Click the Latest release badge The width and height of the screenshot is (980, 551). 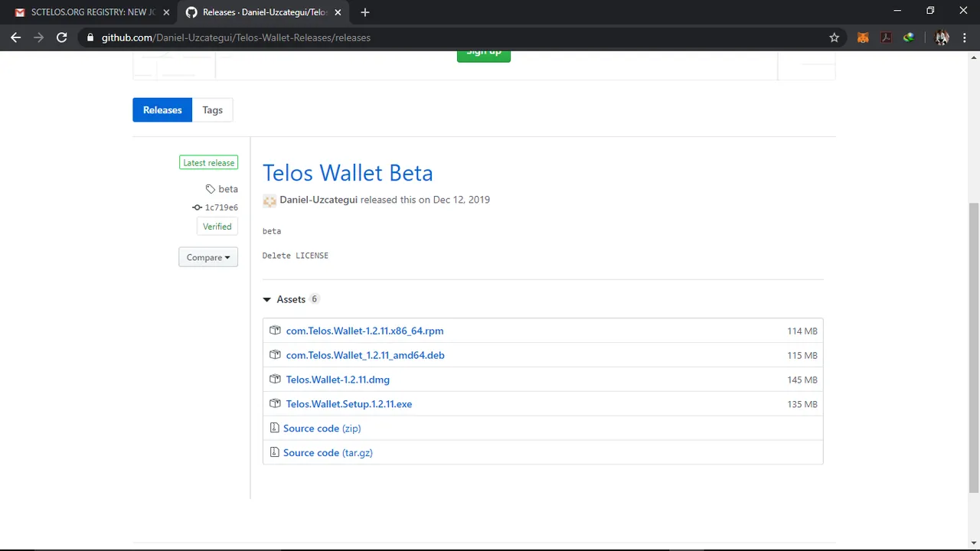pyautogui.click(x=209, y=163)
